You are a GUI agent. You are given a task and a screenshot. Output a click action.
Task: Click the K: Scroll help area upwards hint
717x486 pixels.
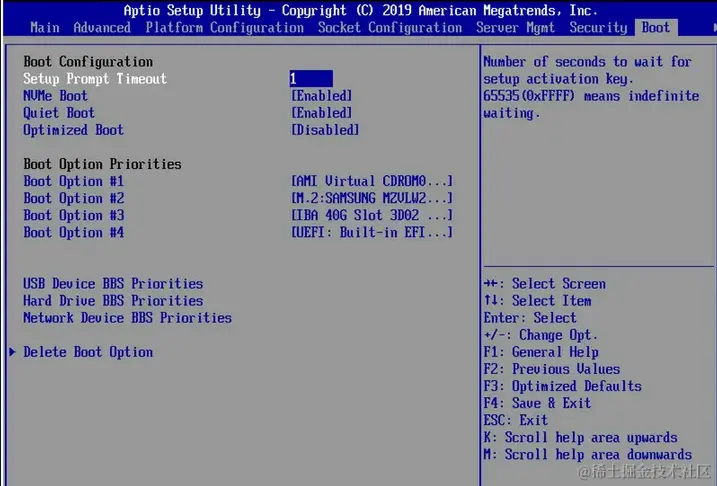[x=580, y=438]
